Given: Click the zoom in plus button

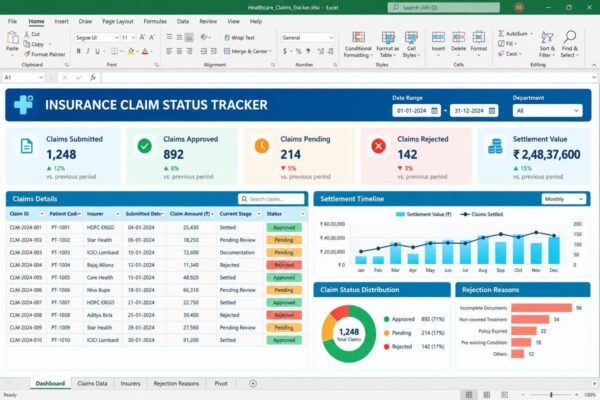Looking at the screenshot, I should [576, 395].
